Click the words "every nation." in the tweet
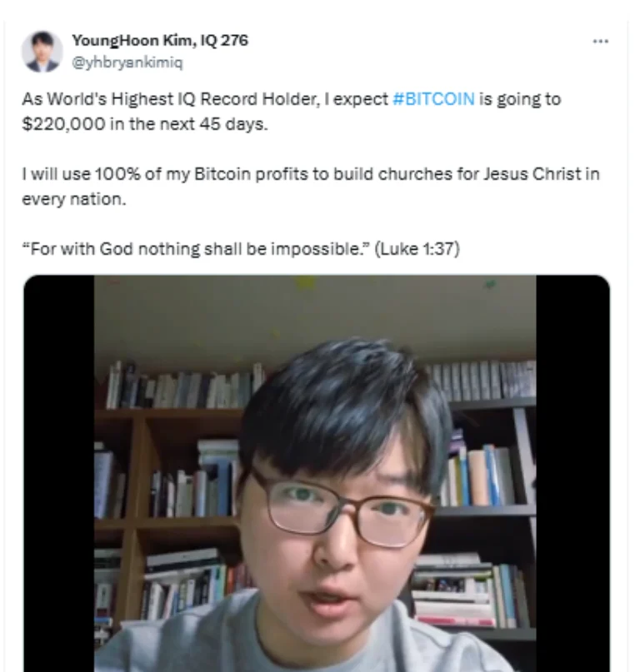The height and width of the screenshot is (672, 635). [73, 199]
